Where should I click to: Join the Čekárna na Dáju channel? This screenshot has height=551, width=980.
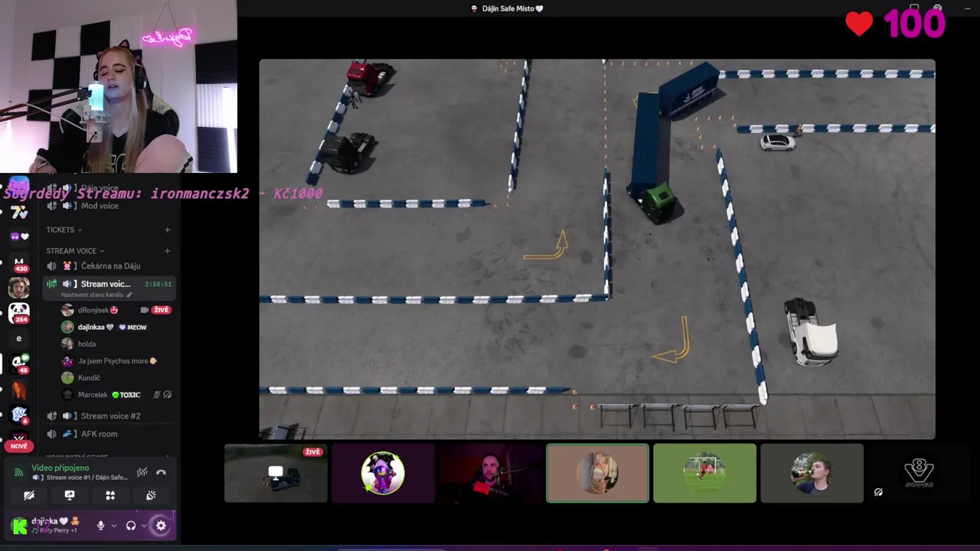pyautogui.click(x=109, y=266)
